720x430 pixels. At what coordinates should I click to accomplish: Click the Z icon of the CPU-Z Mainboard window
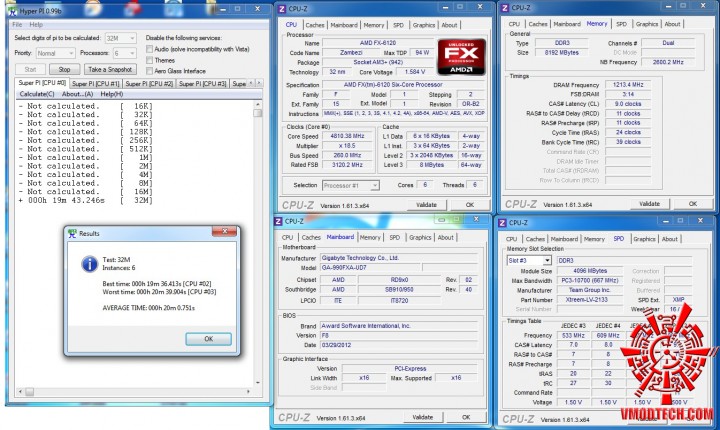pos(278,221)
